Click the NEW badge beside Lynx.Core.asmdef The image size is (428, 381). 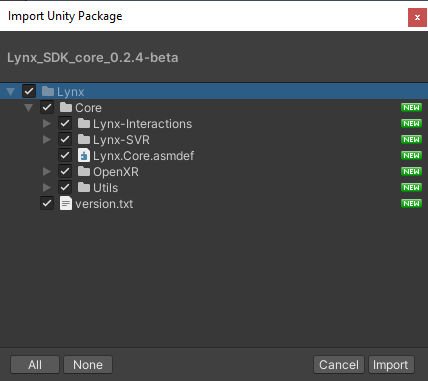[x=412, y=155]
